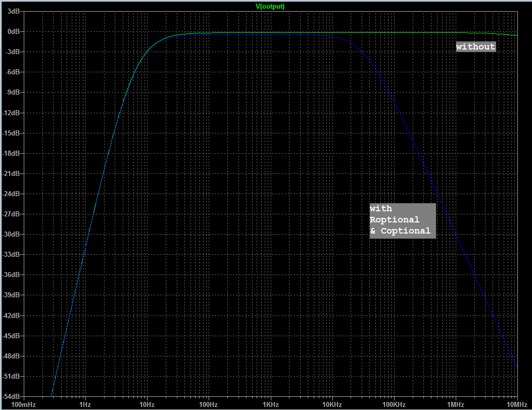Click the 100Hz frequency axis label
This screenshot has width=532, height=410.
point(208,404)
